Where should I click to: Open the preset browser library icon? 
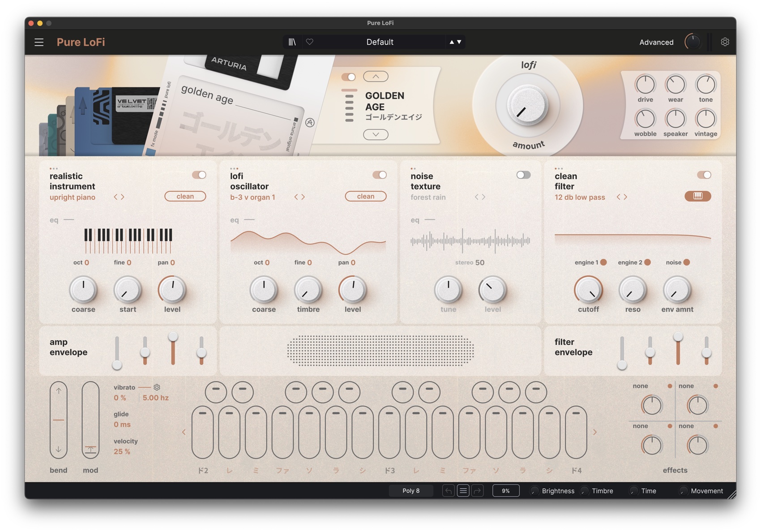[292, 42]
